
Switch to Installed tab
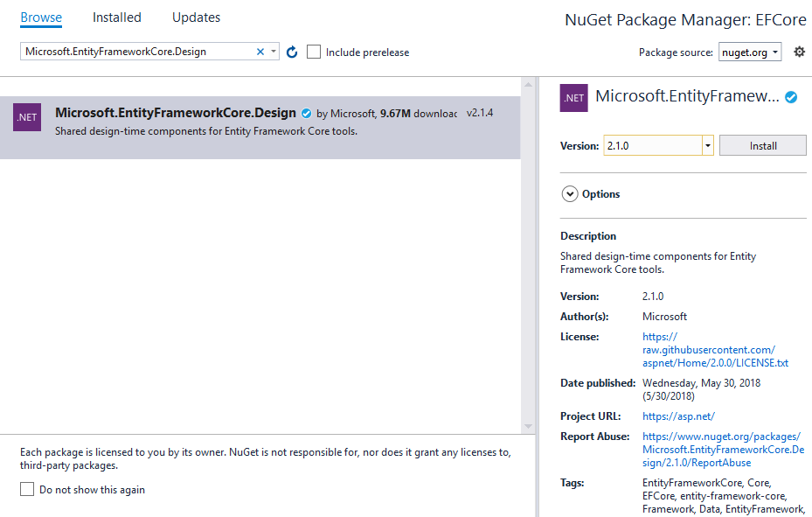116,17
